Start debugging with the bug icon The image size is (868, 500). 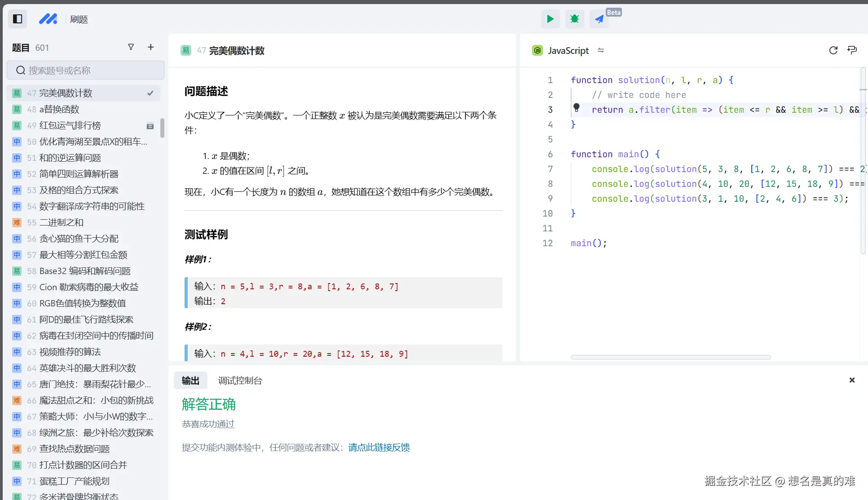pos(574,19)
